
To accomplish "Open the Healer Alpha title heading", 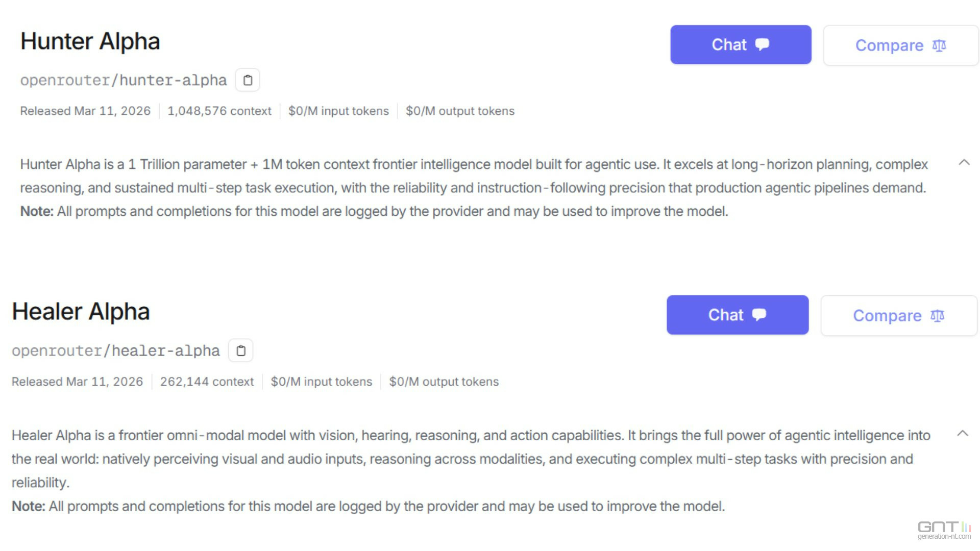I will [x=81, y=312].
